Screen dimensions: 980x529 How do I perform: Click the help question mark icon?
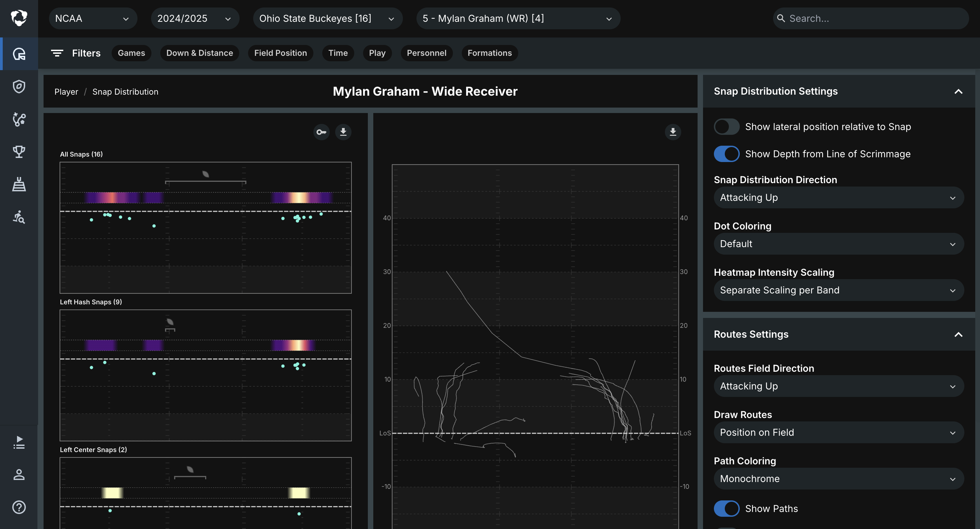pos(19,507)
